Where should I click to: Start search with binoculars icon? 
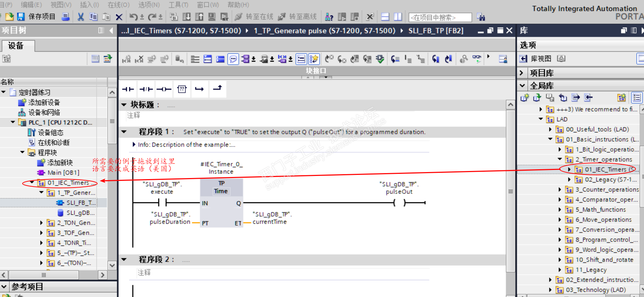click(x=481, y=17)
